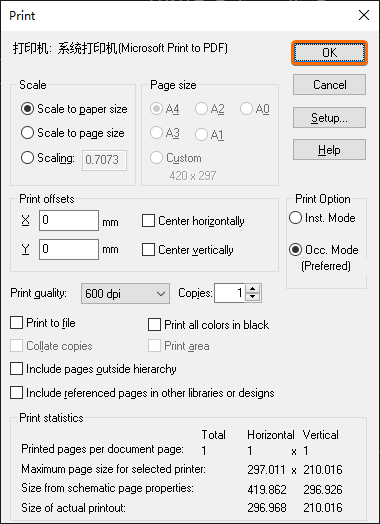The height and width of the screenshot is (524, 380).
Task: Decrease Copies with the down arrow
Action: pyautogui.click(x=253, y=297)
